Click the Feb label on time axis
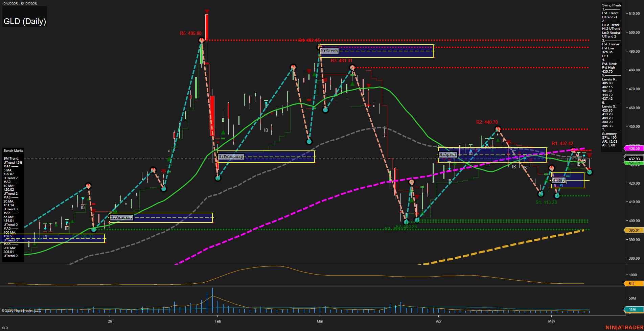644x331 pixels. click(218, 321)
